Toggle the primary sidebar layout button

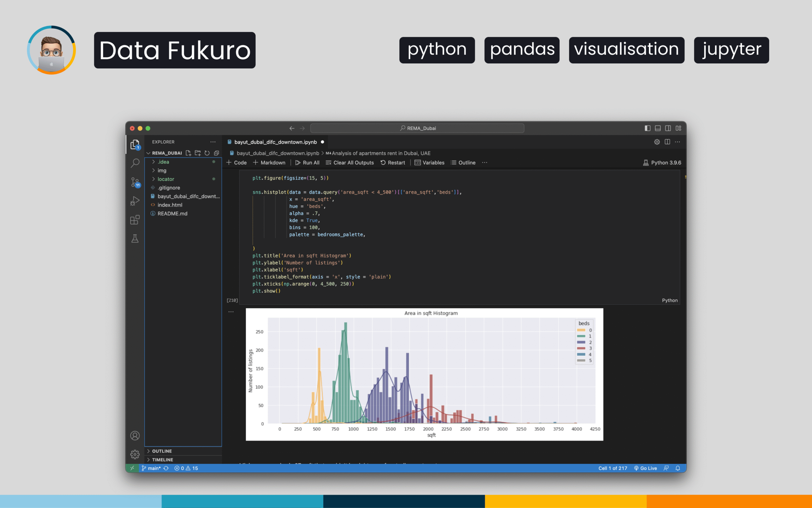pos(647,128)
